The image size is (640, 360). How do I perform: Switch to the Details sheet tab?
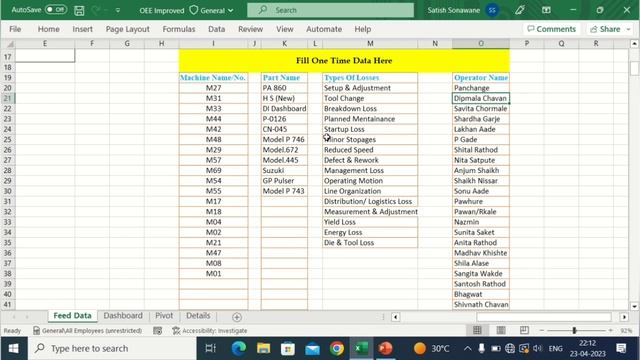click(198, 316)
